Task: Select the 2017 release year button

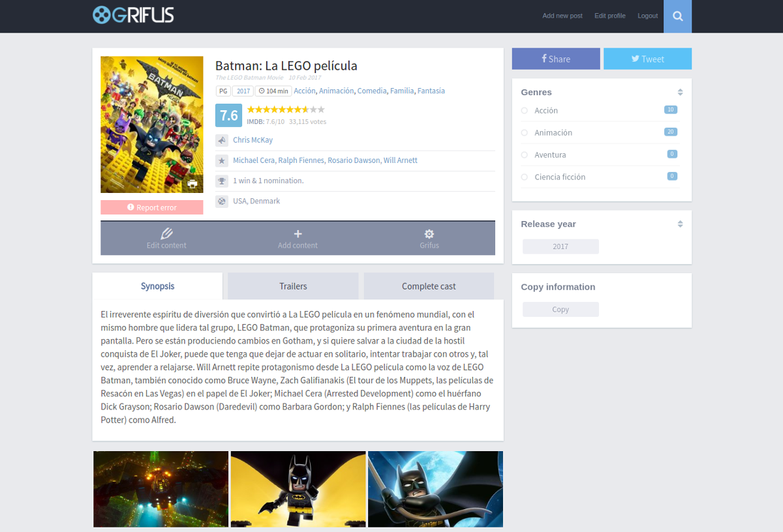Action: 560,246
